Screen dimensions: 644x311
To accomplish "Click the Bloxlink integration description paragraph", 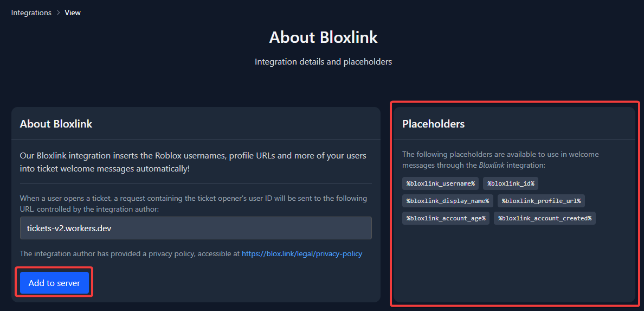I will tap(193, 162).
